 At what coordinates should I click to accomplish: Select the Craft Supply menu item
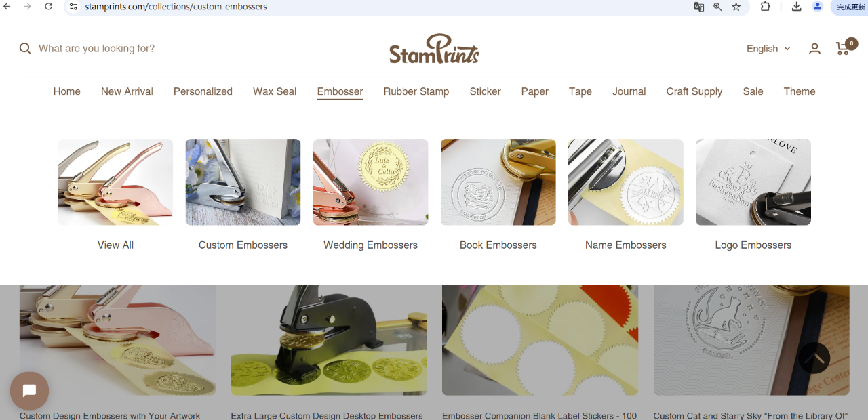pos(694,91)
